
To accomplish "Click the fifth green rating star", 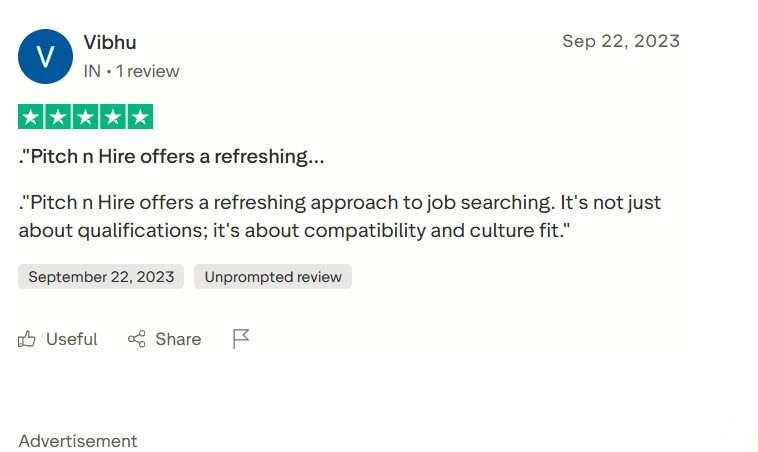I will coord(141,117).
